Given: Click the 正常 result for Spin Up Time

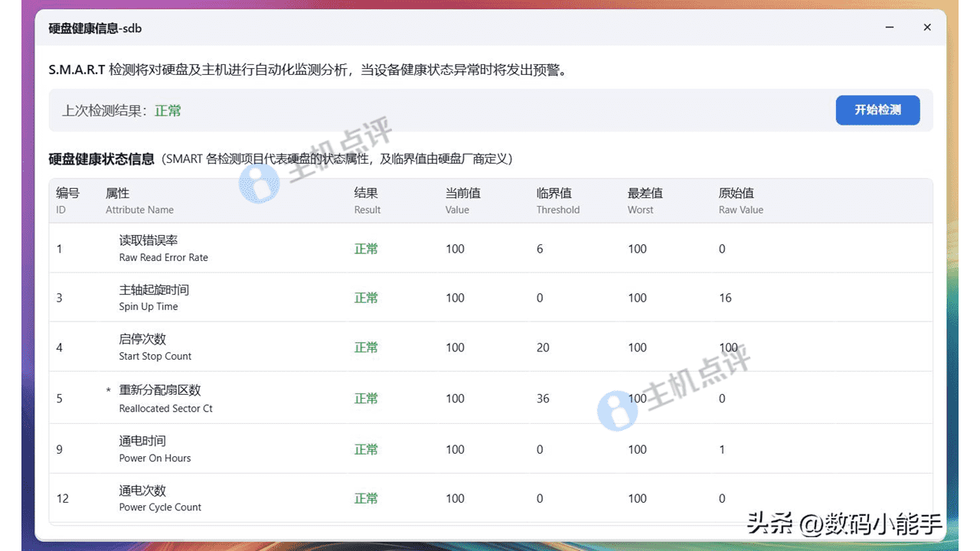Looking at the screenshot, I should pos(366,298).
